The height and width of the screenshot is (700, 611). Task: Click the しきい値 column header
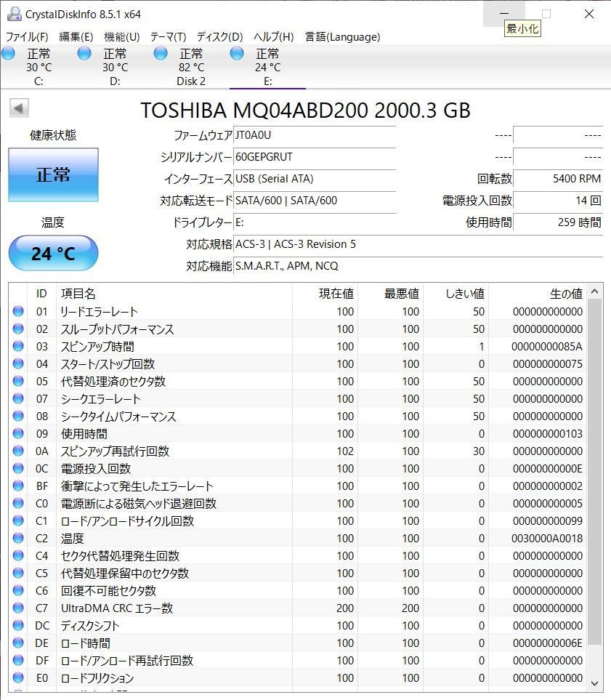(x=456, y=294)
